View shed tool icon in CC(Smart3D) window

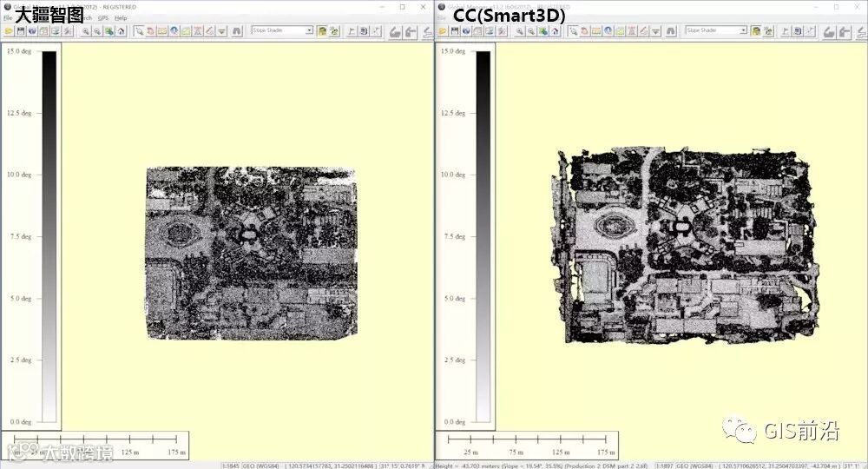632,31
